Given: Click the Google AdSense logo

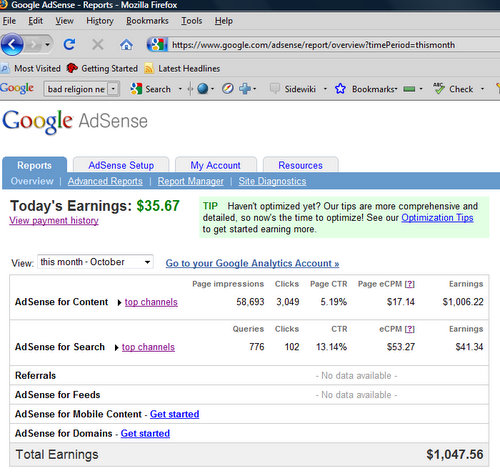Looking at the screenshot, I should (x=75, y=121).
